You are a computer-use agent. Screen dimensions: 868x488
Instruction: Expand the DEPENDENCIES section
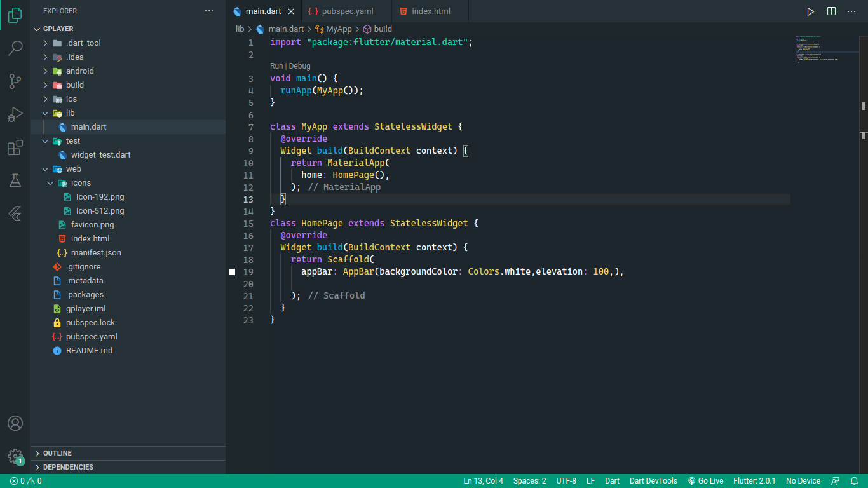pos(128,467)
